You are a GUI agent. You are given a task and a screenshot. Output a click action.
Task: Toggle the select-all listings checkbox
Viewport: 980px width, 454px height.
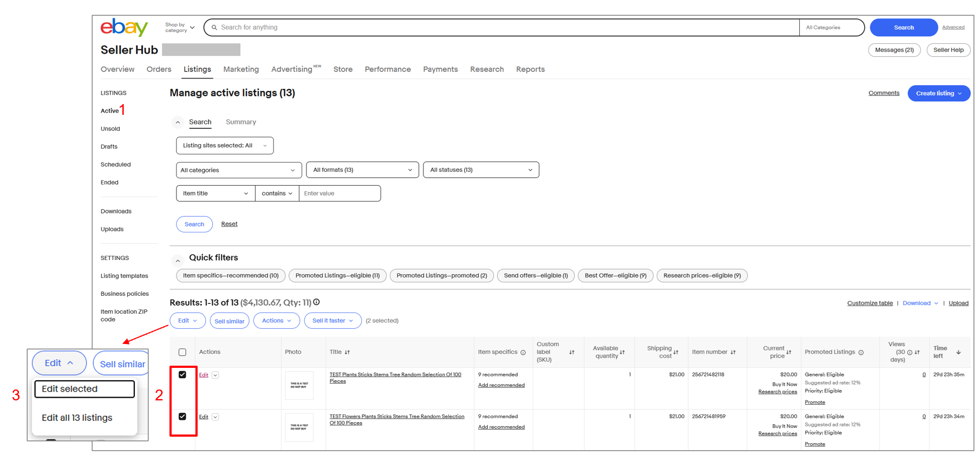point(182,352)
